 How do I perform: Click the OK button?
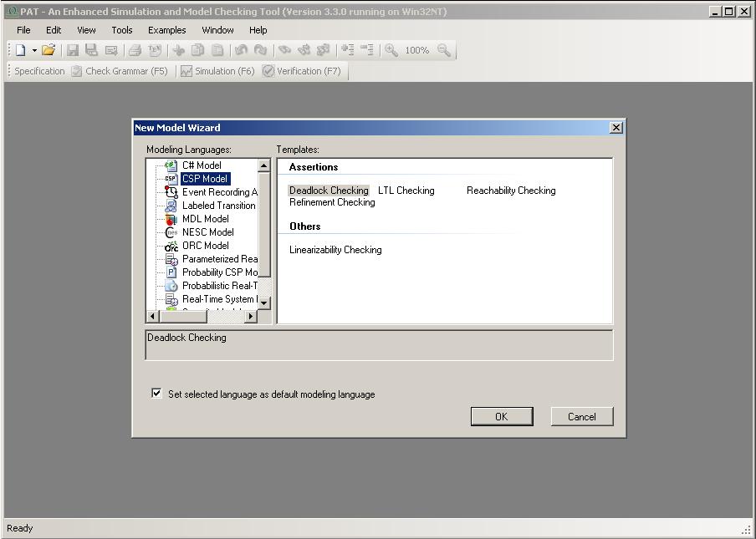[502, 416]
